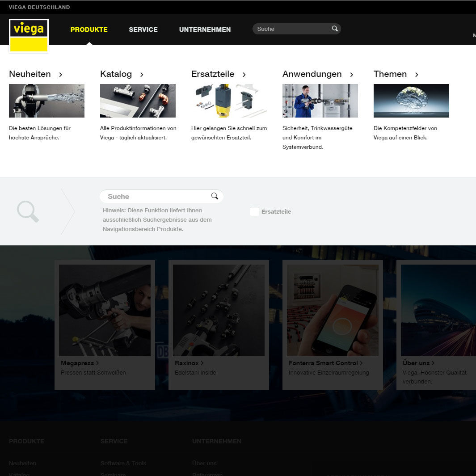Click the Viega Deutschland label
This screenshot has height=476, width=476.
click(x=39, y=7)
